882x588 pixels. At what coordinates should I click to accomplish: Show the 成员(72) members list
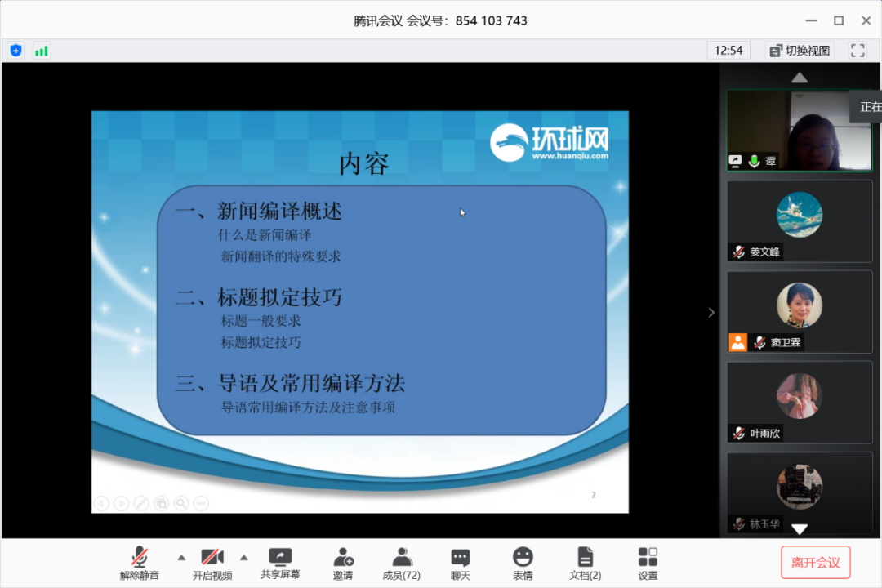(x=401, y=557)
